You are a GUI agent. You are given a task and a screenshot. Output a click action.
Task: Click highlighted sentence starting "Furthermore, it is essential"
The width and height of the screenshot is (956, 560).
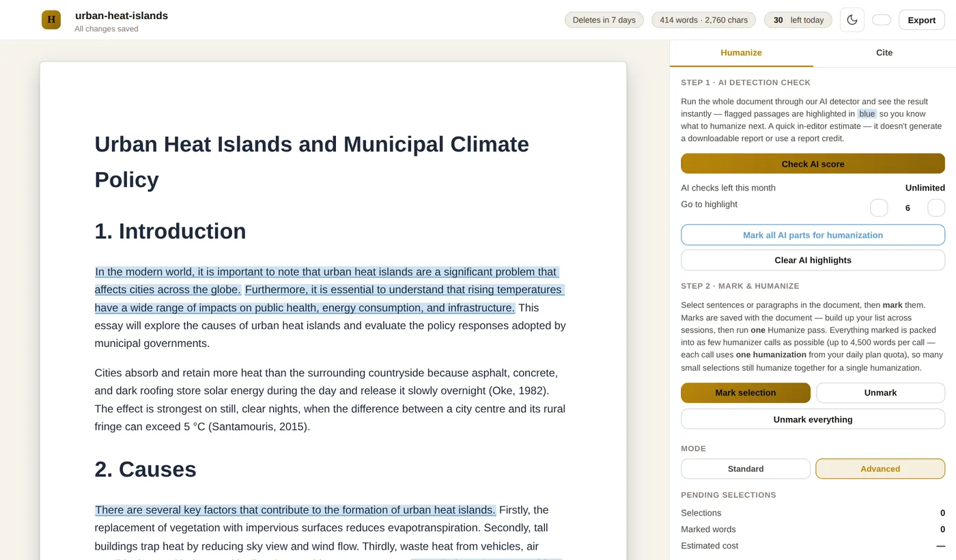[331, 298]
